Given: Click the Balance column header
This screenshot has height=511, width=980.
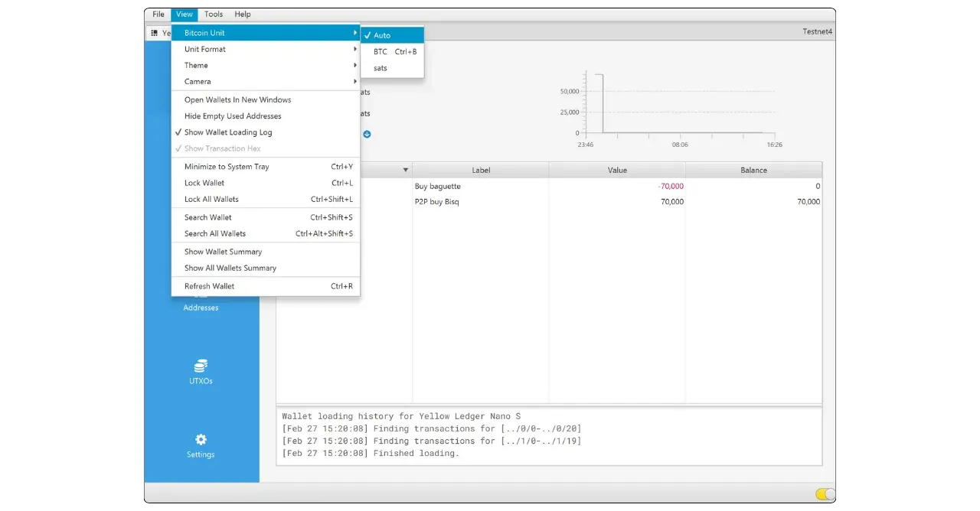Looking at the screenshot, I should pos(753,170).
